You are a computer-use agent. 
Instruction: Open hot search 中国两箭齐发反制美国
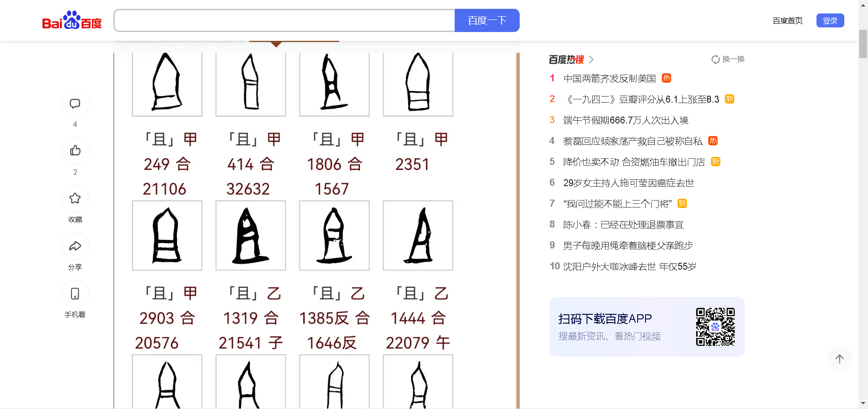click(609, 78)
